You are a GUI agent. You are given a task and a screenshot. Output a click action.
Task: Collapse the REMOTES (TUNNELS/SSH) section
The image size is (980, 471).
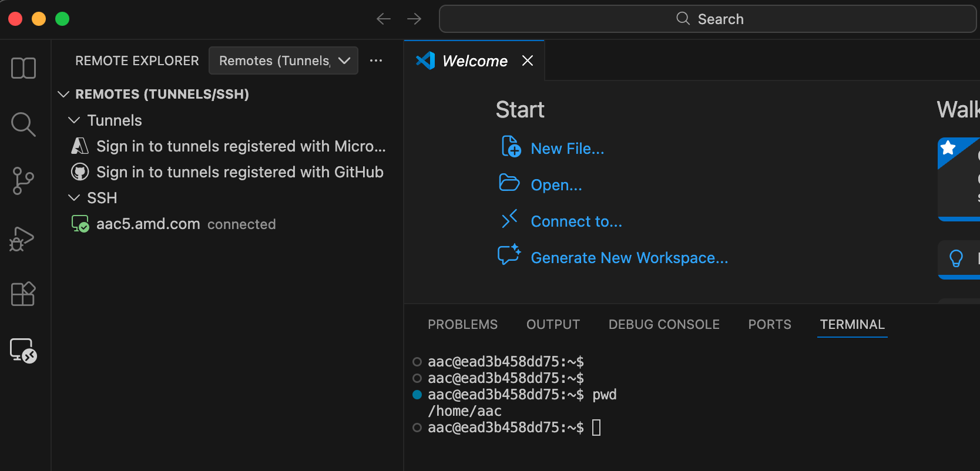coord(64,95)
